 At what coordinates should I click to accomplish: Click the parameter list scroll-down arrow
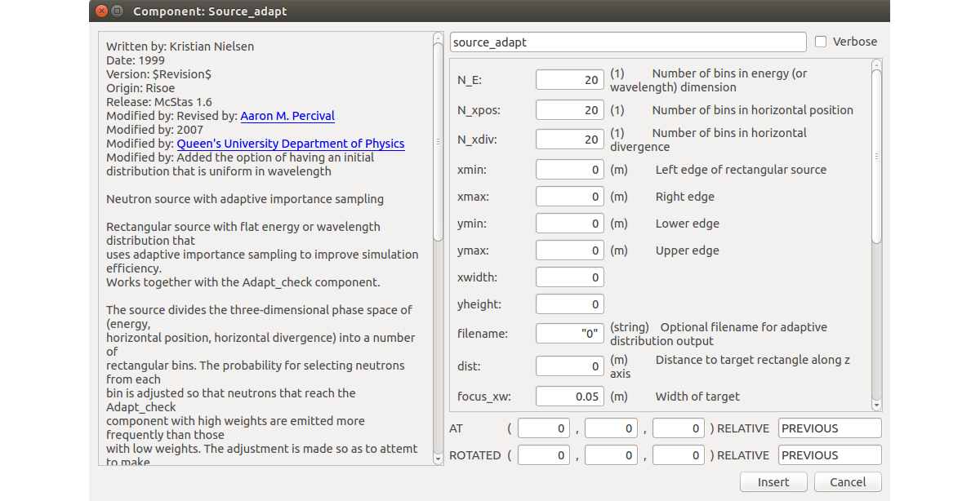pos(876,405)
